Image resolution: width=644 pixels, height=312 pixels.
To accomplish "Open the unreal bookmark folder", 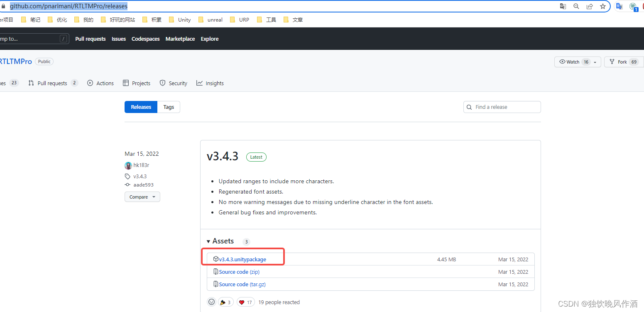I will (211, 20).
